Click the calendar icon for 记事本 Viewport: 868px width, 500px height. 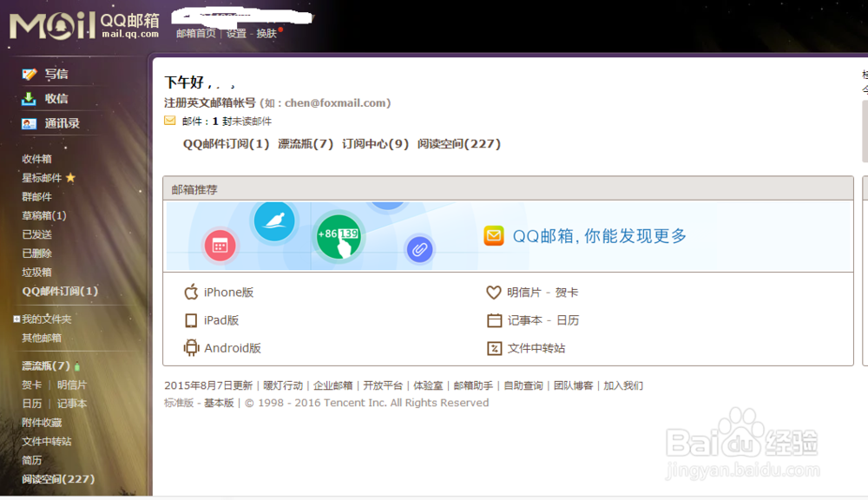coord(495,320)
